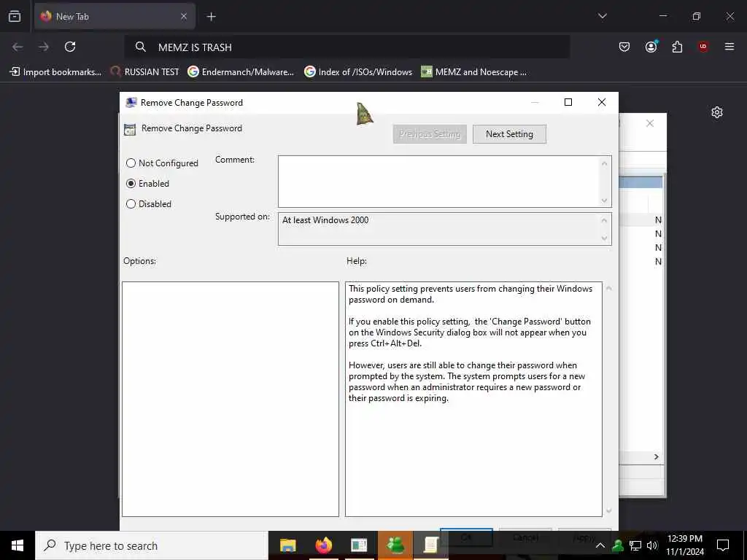Select the Enabled radio option
The height and width of the screenshot is (560, 747).
pyautogui.click(x=147, y=183)
